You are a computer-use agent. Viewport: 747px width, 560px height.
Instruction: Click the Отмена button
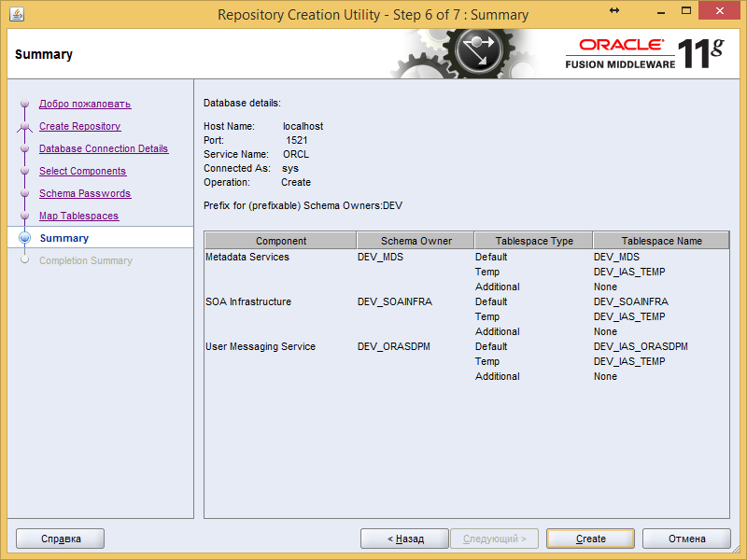coord(686,539)
